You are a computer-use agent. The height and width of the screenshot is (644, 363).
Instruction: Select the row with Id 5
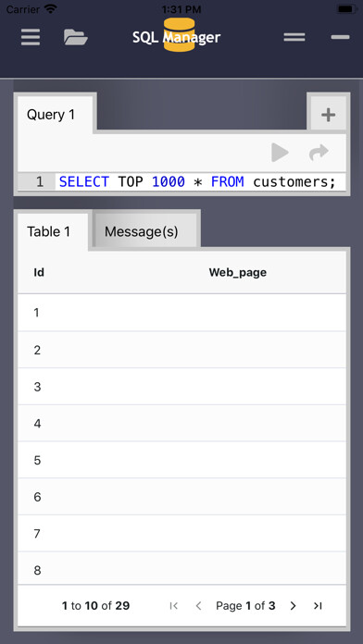181,460
